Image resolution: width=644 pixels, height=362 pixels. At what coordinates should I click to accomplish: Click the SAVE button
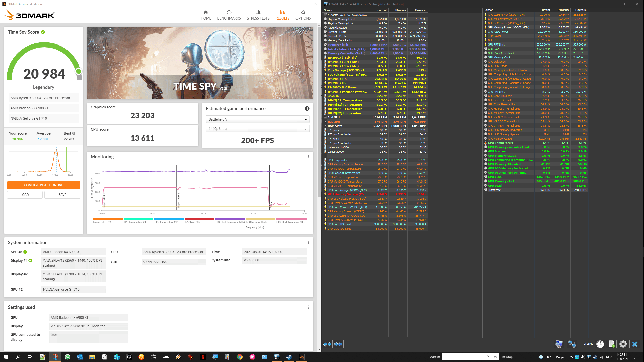(62, 195)
